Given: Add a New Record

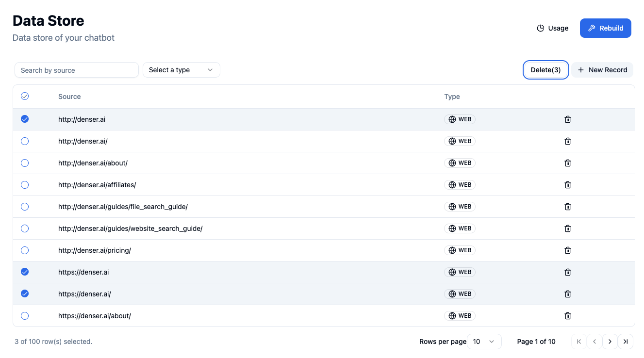Looking at the screenshot, I should (x=602, y=70).
